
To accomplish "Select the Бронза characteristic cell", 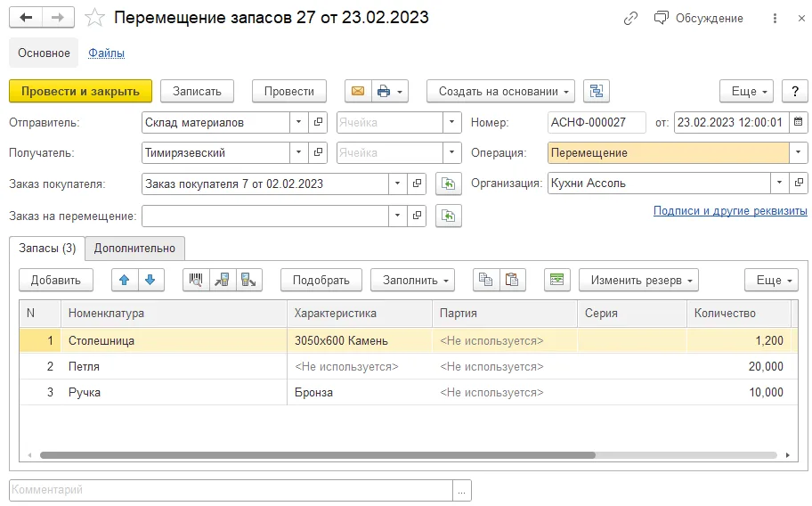I will (x=360, y=393).
